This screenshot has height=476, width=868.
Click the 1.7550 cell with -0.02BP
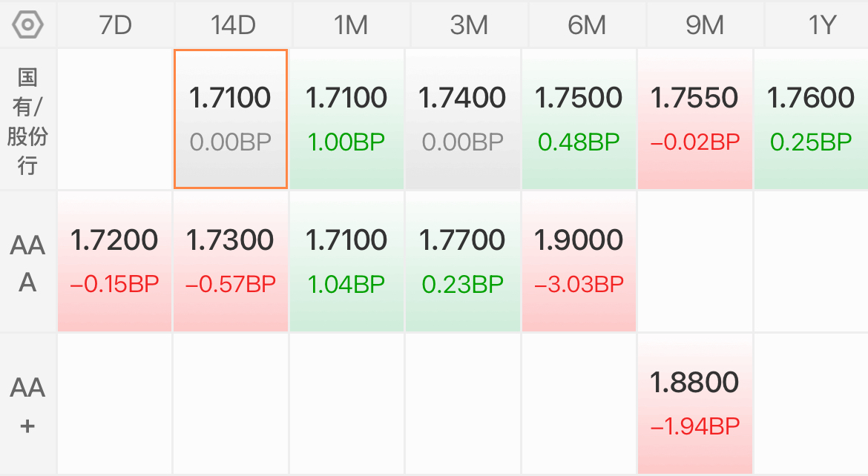[x=695, y=119]
